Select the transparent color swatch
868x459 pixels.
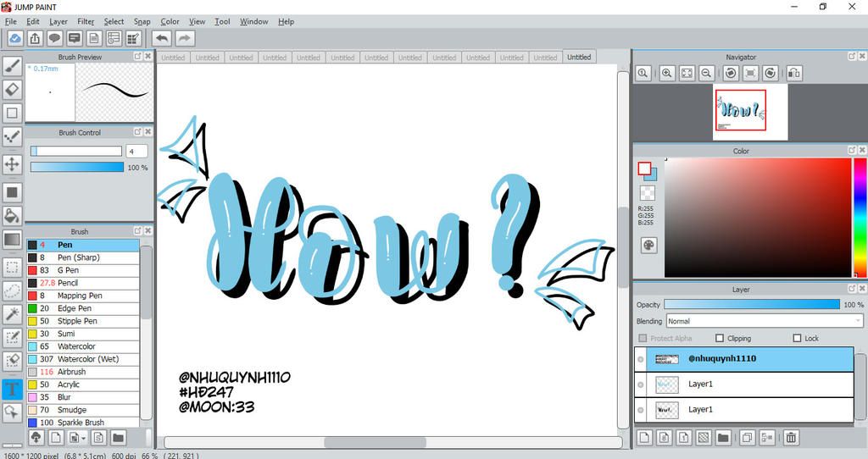pyautogui.click(x=647, y=192)
